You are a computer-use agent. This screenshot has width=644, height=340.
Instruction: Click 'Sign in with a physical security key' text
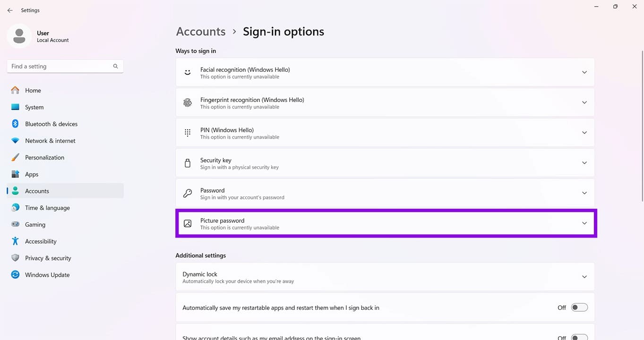point(240,167)
